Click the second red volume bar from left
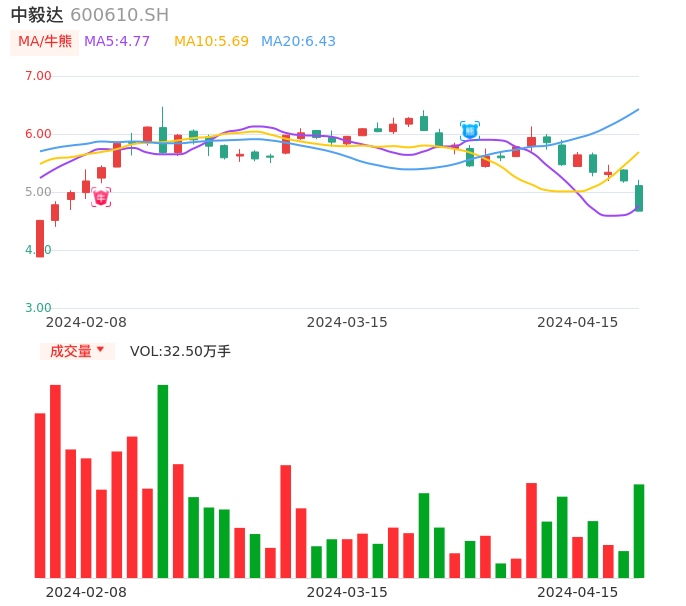 click(x=55, y=481)
